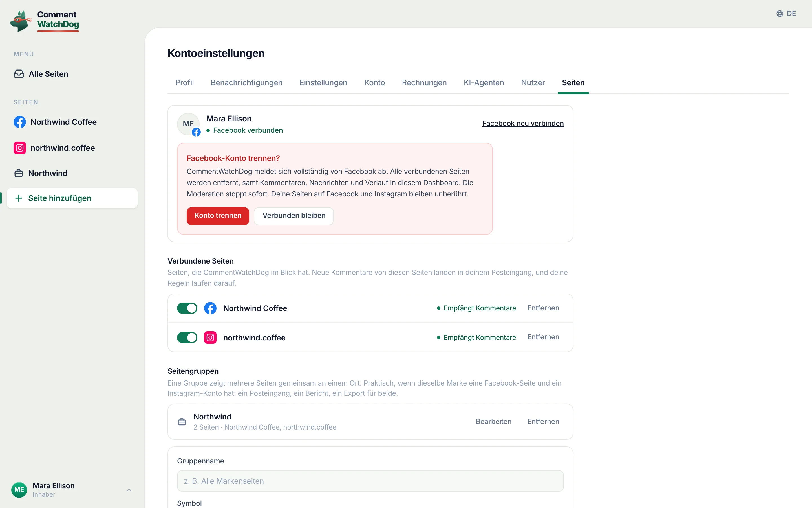Click the CommentWatchDog dog logo
This screenshot has width=812, height=508.
tap(21, 21)
